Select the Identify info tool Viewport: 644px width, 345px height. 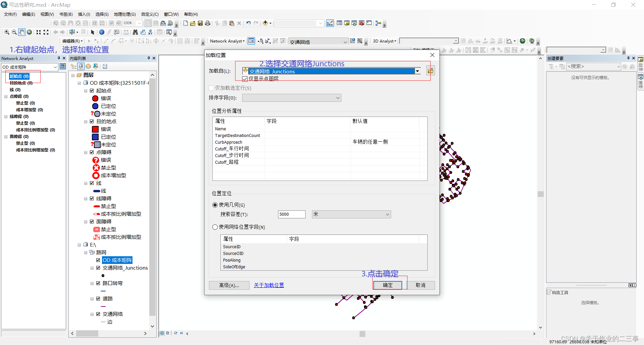102,32
